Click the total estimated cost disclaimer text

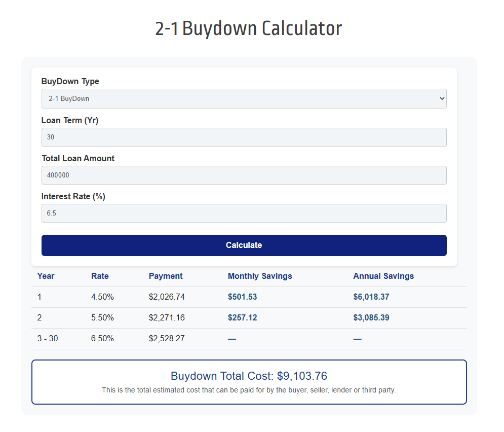coord(249,390)
